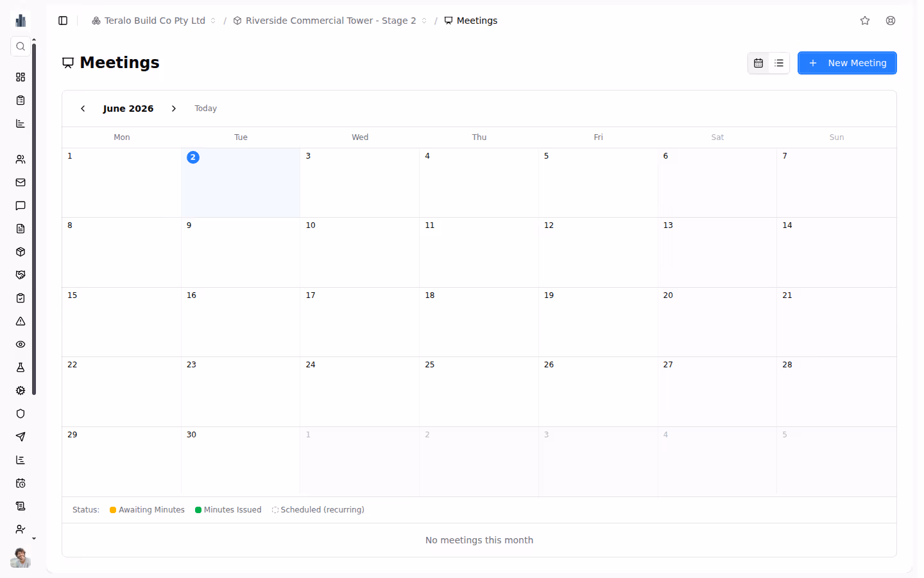Viewport: 924px width, 578px height.
Task: Open the clipboard check icon in sidebar
Action: [21, 298]
